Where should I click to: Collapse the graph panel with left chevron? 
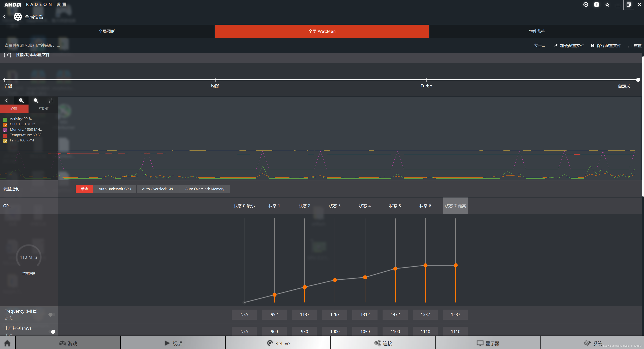(x=7, y=100)
